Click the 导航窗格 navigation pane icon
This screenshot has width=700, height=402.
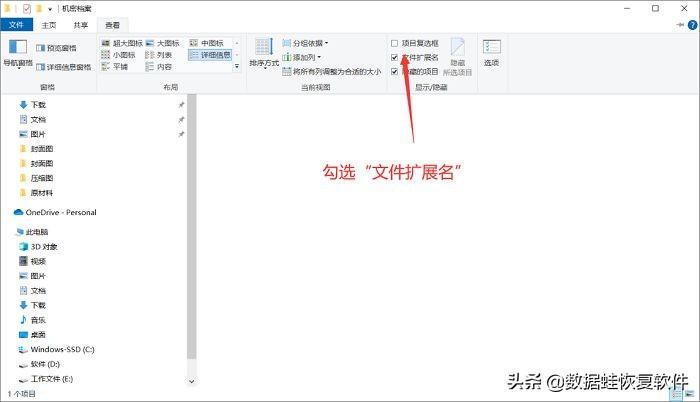pos(16,52)
